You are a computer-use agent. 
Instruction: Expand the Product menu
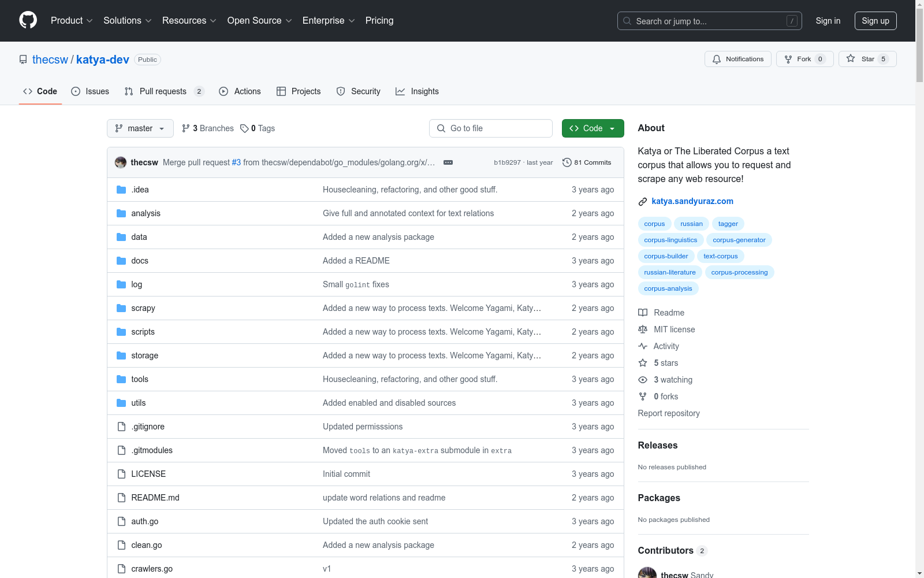[x=72, y=21]
